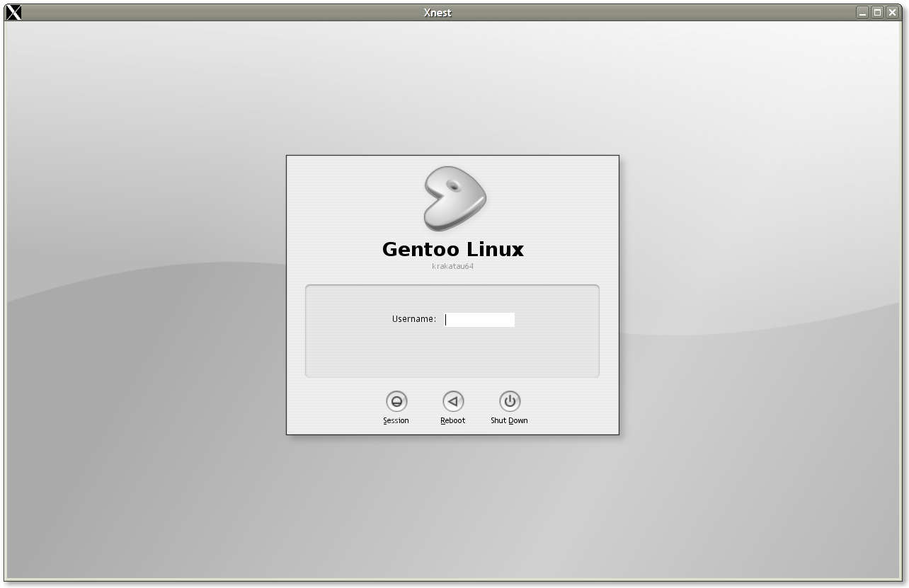
Task: Click the X icon in Xnest title bar
Action: click(13, 12)
